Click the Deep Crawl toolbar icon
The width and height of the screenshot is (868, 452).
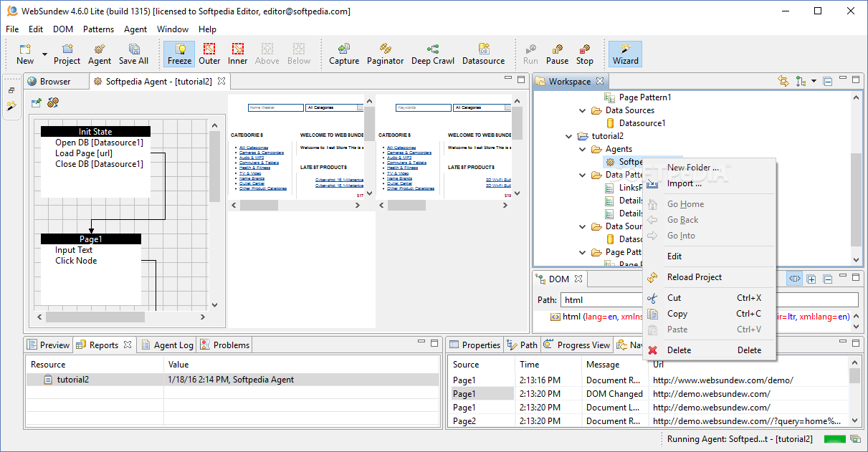(433, 54)
